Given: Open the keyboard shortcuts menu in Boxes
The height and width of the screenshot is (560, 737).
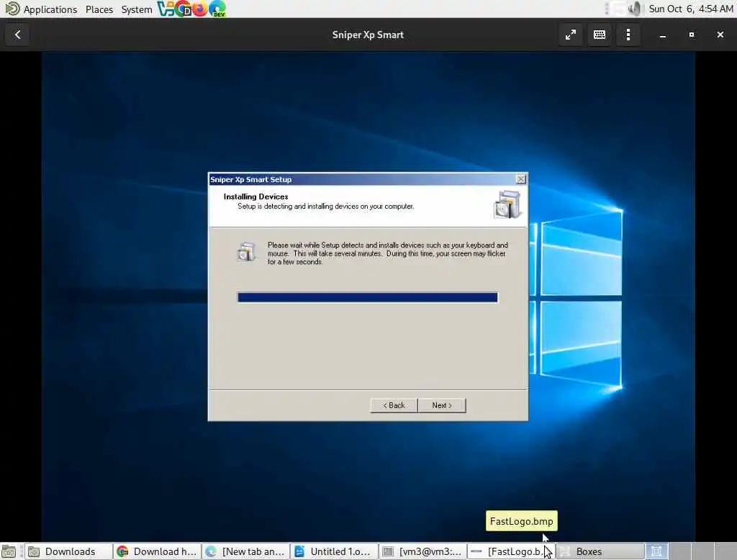Looking at the screenshot, I should [x=600, y=35].
